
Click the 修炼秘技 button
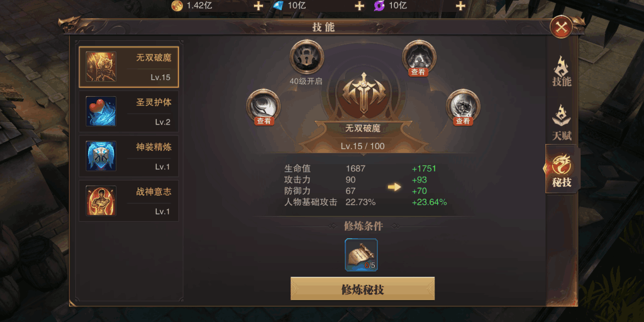[363, 289]
